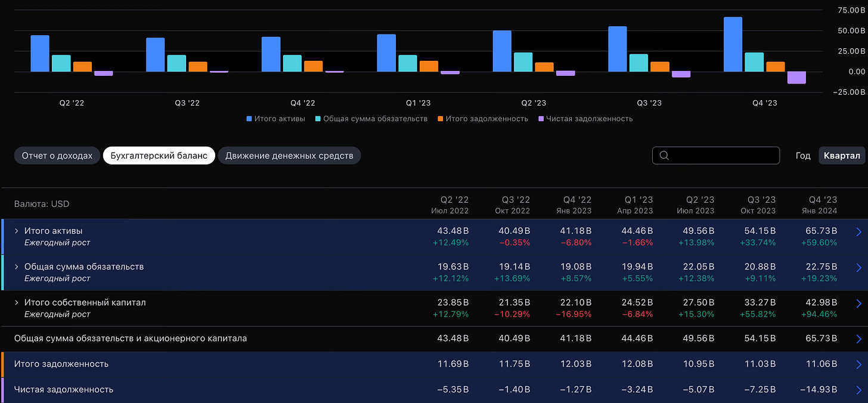Open the arrow icon on Общая сумма обязательств row

[859, 268]
